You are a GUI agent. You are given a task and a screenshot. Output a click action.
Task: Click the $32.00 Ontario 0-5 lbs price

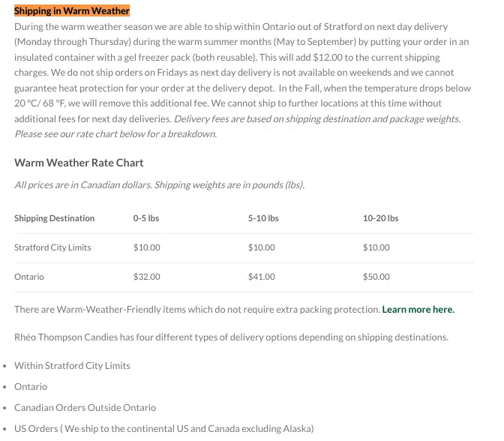tap(147, 277)
